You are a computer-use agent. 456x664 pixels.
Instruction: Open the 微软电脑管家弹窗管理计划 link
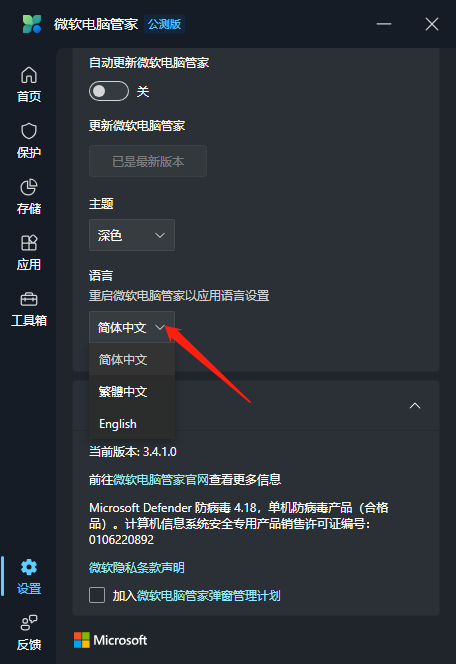(208, 595)
